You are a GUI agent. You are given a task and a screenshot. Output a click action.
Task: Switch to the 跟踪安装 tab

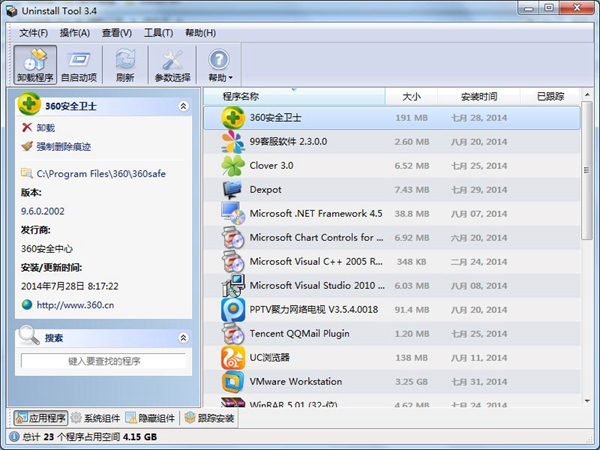[209, 418]
